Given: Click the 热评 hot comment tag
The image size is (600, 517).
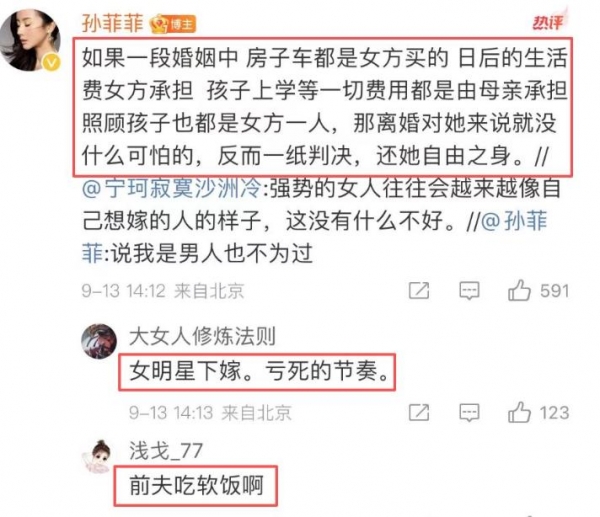Looking at the screenshot, I should click(549, 21).
